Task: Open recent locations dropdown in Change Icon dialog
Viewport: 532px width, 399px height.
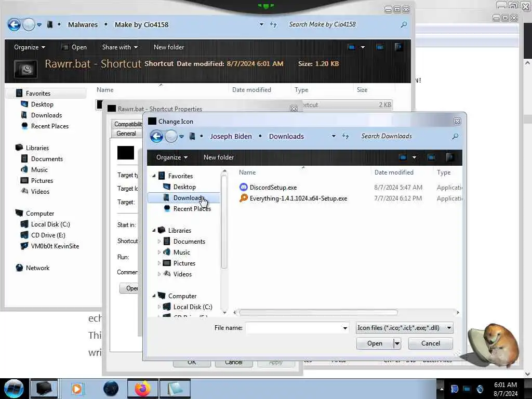Action: click(x=181, y=137)
